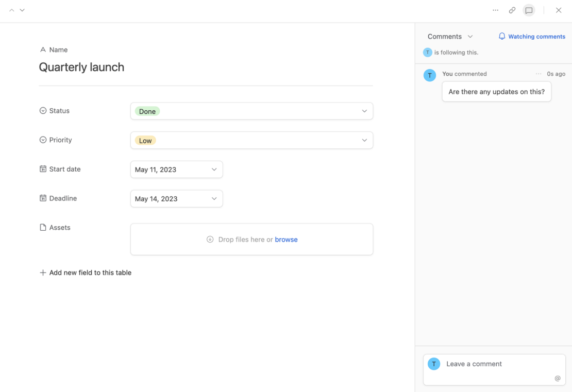The width and height of the screenshot is (572, 392).
Task: Open the record actions ellipsis menu
Action: tap(495, 10)
